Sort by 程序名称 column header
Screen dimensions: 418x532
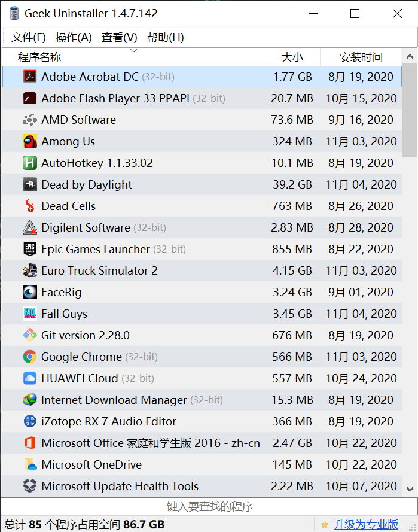tap(133, 57)
